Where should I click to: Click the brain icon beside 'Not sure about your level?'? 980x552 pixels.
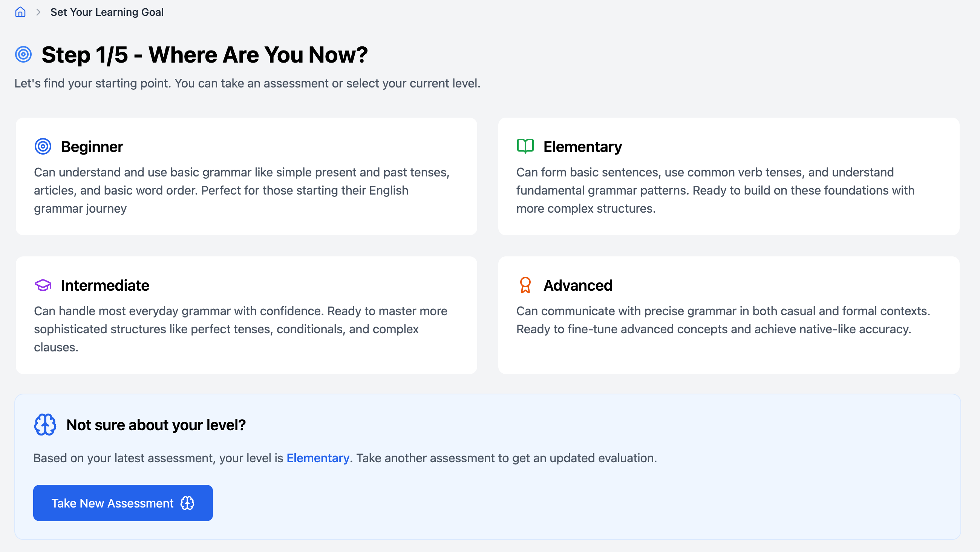45,425
